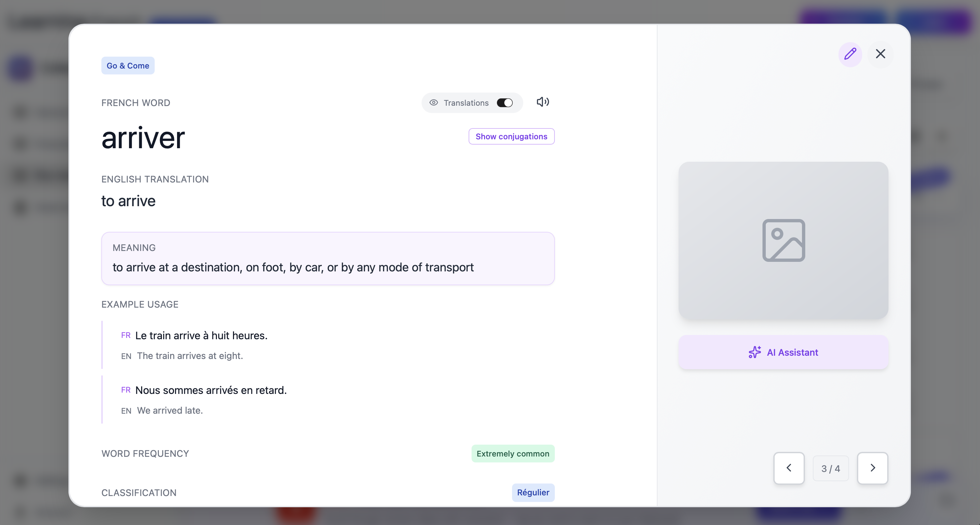Click the translation 'The train arrives at eight.'
980x525 pixels.
pyautogui.click(x=190, y=356)
